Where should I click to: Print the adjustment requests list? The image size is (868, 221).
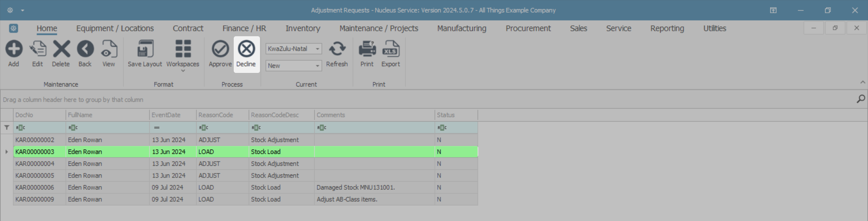tap(367, 49)
